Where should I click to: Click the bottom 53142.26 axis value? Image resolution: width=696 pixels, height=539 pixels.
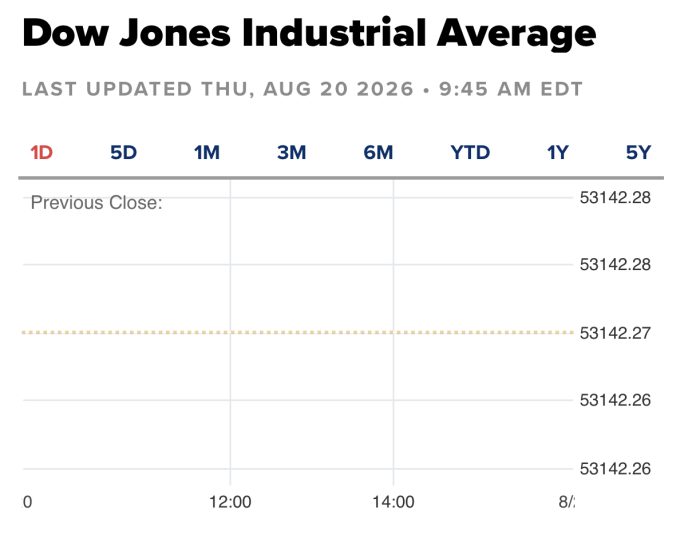pos(615,468)
